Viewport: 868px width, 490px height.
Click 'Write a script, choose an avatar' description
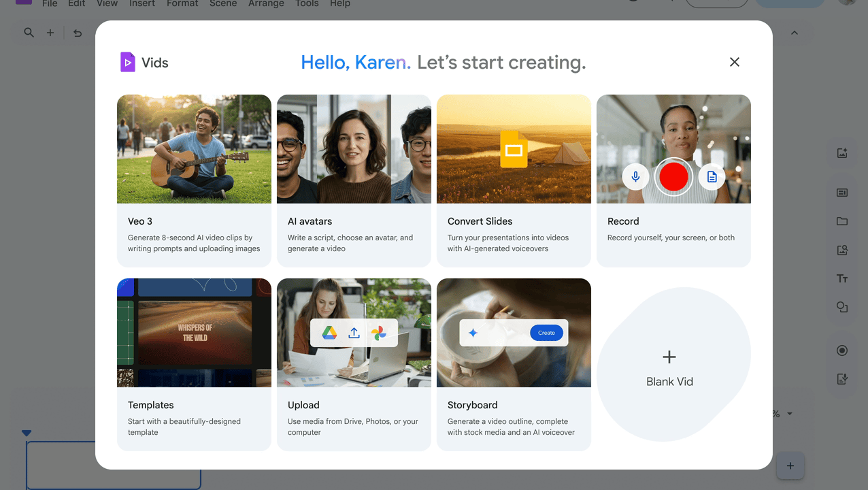pos(350,243)
